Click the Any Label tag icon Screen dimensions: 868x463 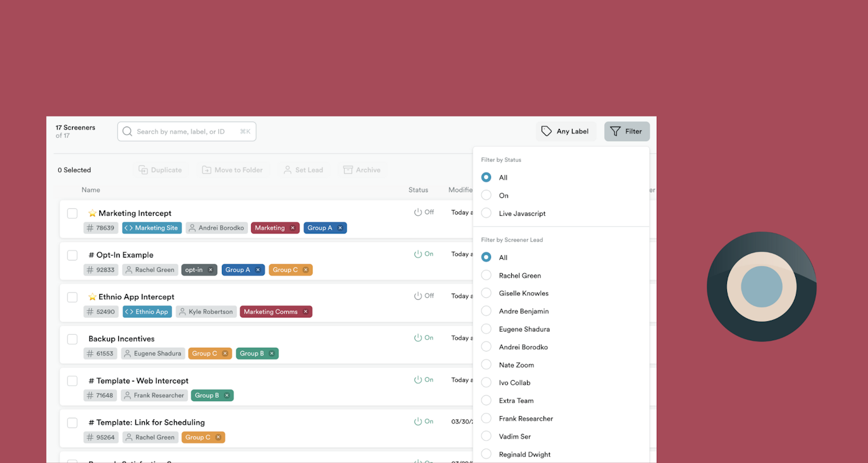pos(547,131)
